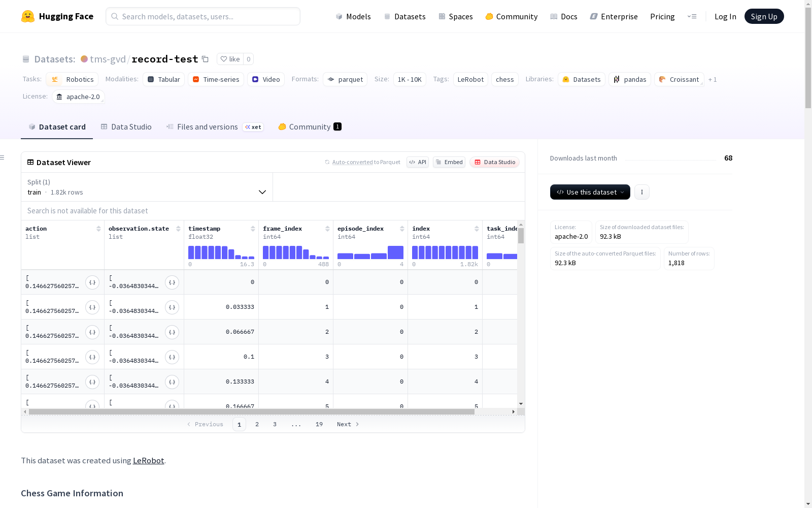Screen dimensions: 812x508
Task: Sort by the episode_index column
Action: (402, 229)
